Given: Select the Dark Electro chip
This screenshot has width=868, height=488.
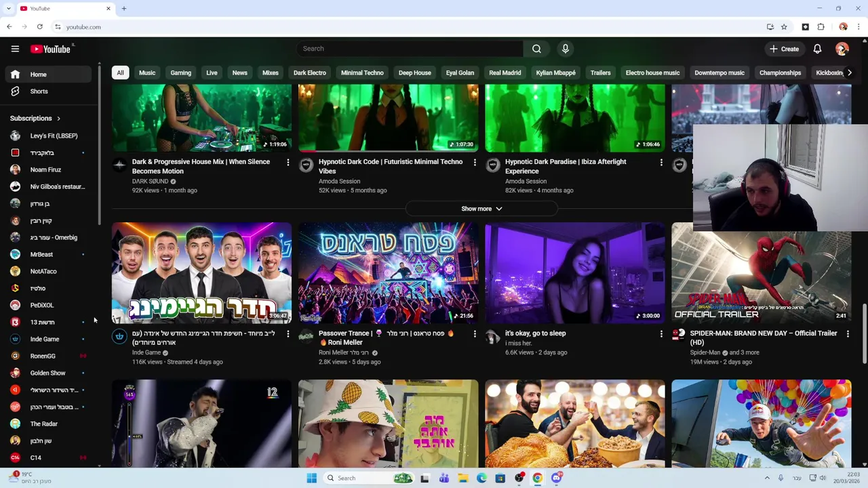Looking at the screenshot, I should tap(310, 73).
